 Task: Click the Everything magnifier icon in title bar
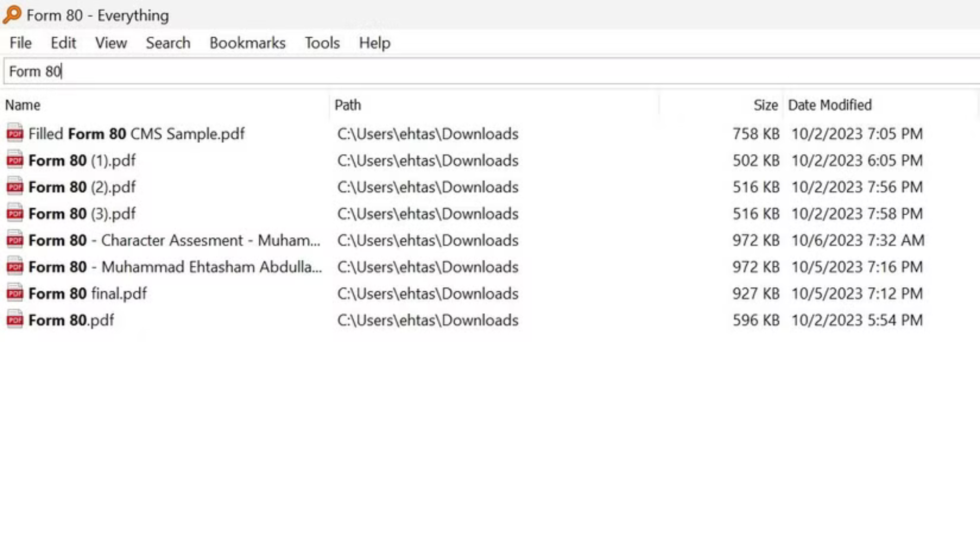point(12,15)
